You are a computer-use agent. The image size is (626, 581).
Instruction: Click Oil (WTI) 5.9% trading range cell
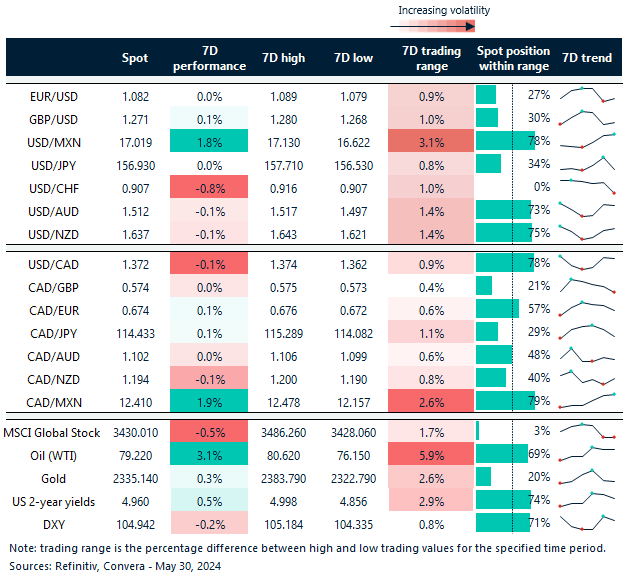pos(430,453)
